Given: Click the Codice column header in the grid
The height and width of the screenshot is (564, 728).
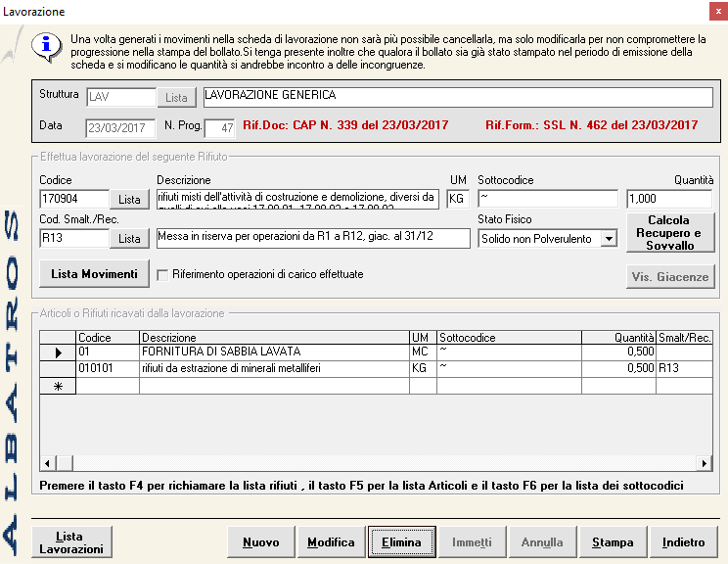Looking at the screenshot, I should click(108, 338).
